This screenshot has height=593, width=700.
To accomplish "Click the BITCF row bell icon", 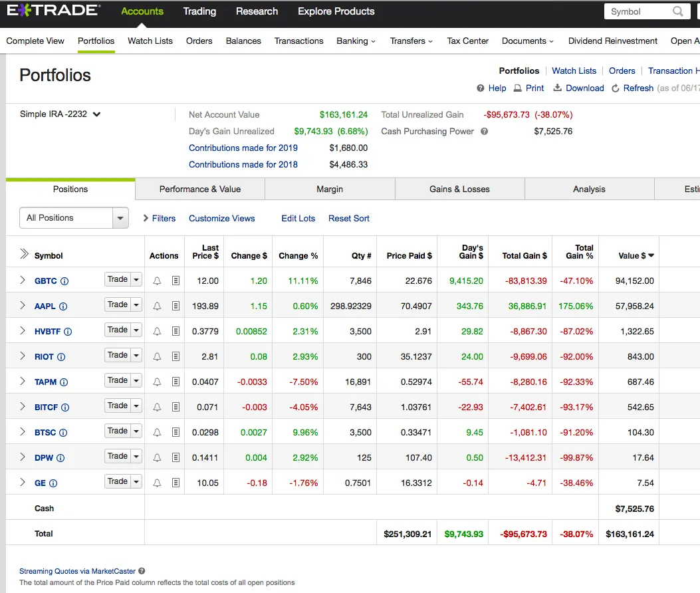I will point(157,408).
